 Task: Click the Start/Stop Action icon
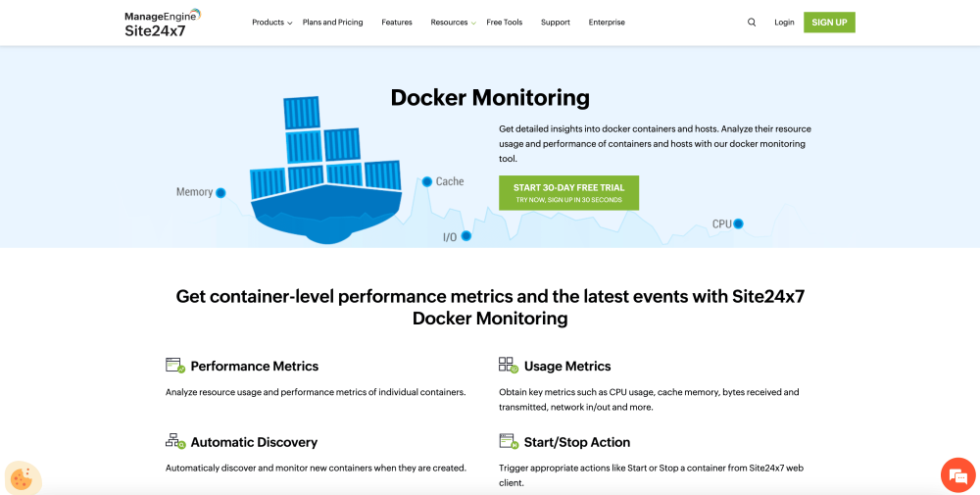pyautogui.click(x=508, y=441)
